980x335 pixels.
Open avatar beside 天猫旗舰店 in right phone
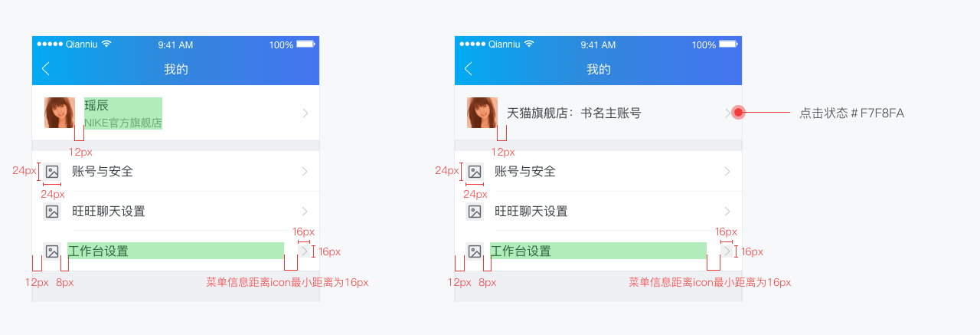point(482,113)
